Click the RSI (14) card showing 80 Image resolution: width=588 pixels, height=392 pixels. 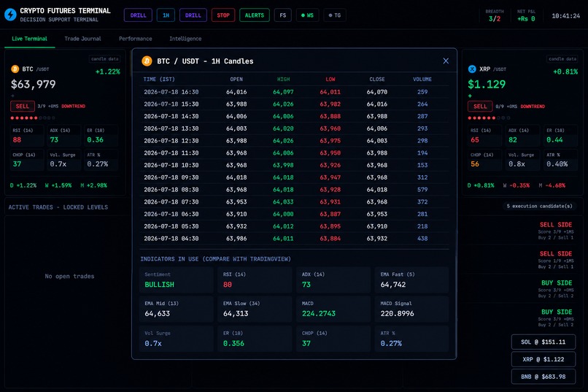click(x=255, y=280)
